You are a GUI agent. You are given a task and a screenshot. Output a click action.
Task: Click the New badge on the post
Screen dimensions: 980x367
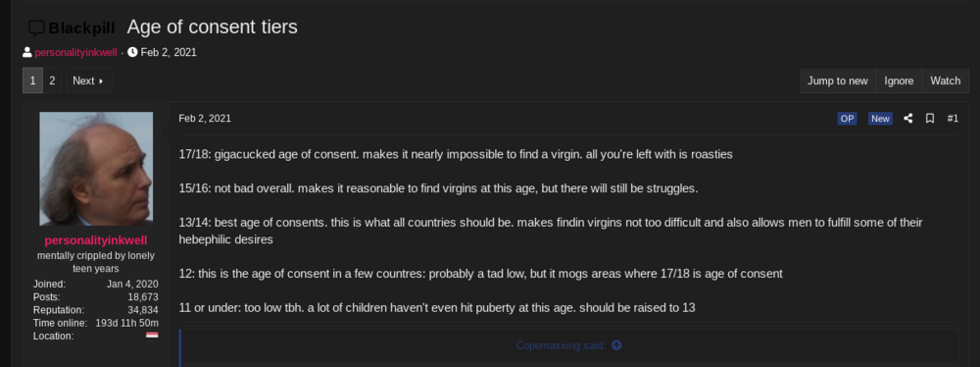(x=880, y=119)
